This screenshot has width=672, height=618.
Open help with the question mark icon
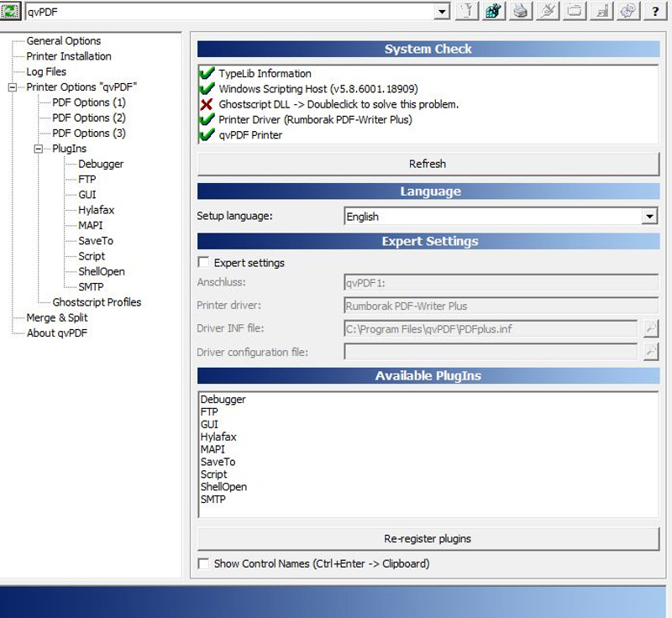(654, 12)
